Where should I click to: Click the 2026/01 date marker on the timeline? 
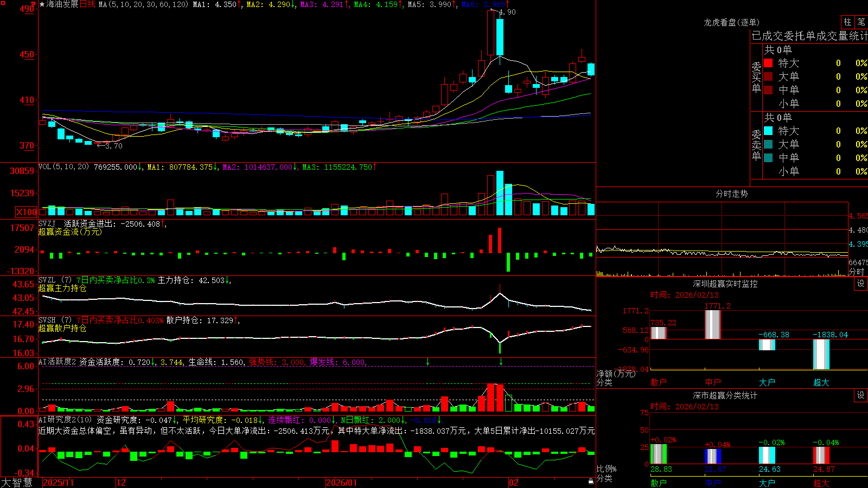click(x=341, y=483)
